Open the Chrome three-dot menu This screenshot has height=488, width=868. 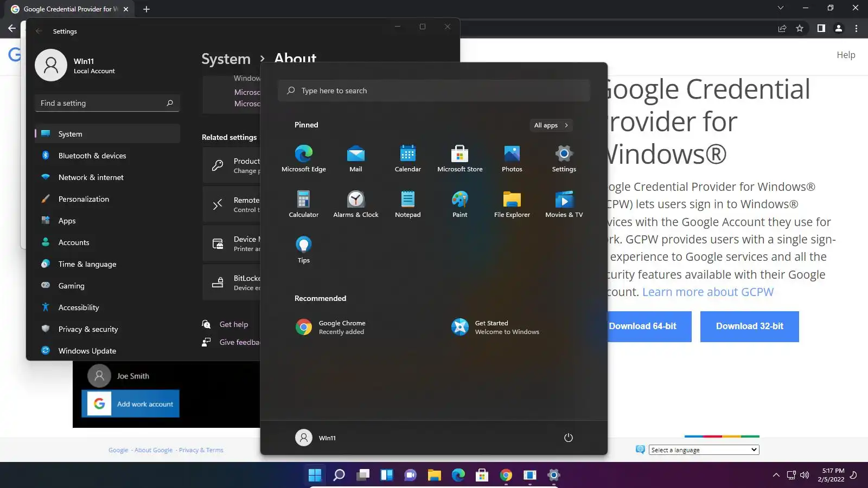857,28
